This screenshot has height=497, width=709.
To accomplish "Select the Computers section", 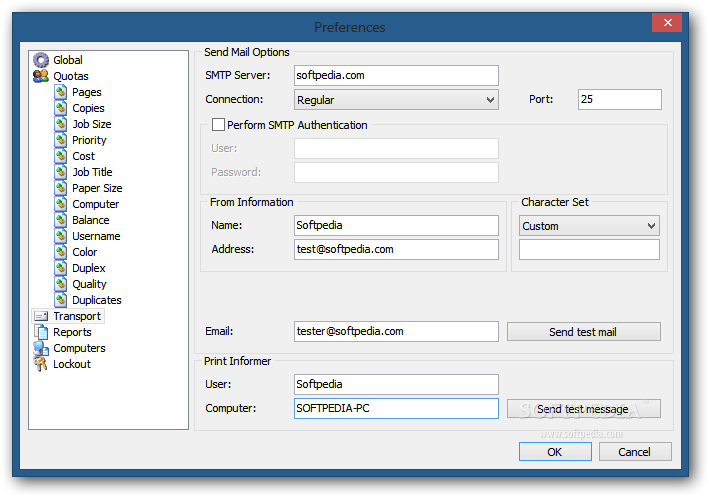I will click(79, 348).
